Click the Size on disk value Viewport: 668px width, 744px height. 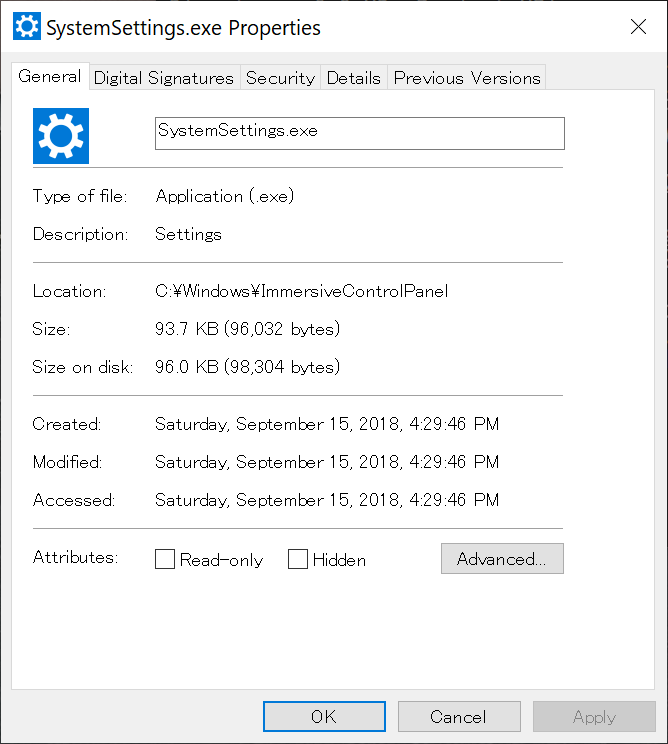point(247,367)
